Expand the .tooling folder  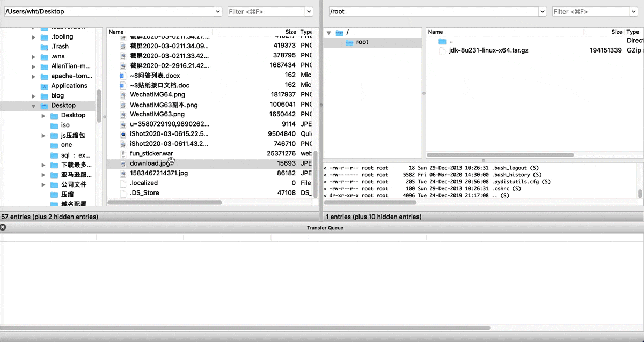tap(34, 37)
